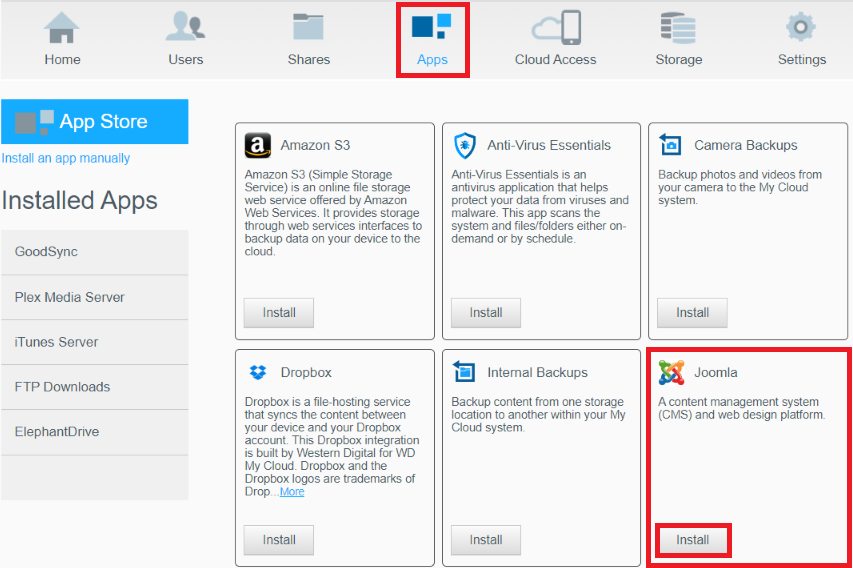Click the Amazon S3 app icon
853x568 pixels.
point(258,145)
